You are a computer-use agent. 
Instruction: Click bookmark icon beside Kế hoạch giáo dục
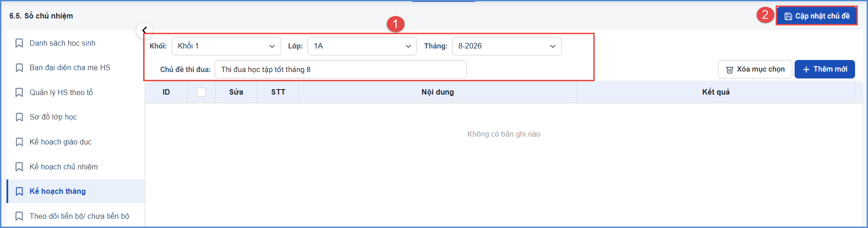pyautogui.click(x=19, y=142)
